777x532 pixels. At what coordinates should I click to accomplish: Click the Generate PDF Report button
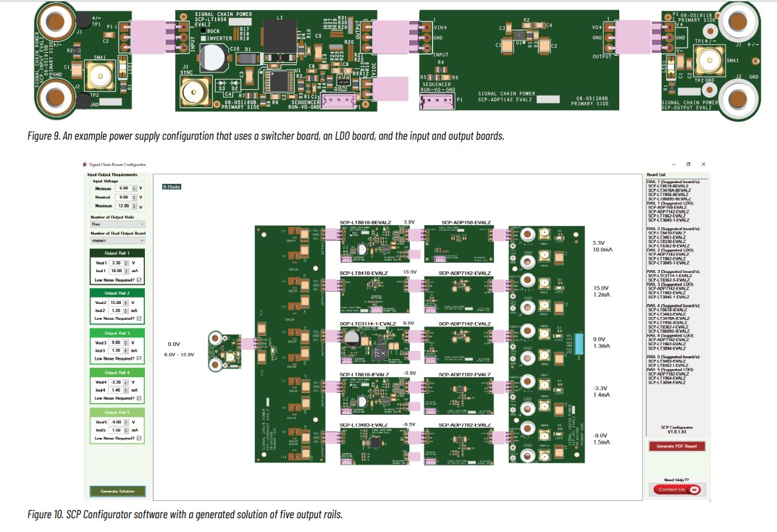676,447
